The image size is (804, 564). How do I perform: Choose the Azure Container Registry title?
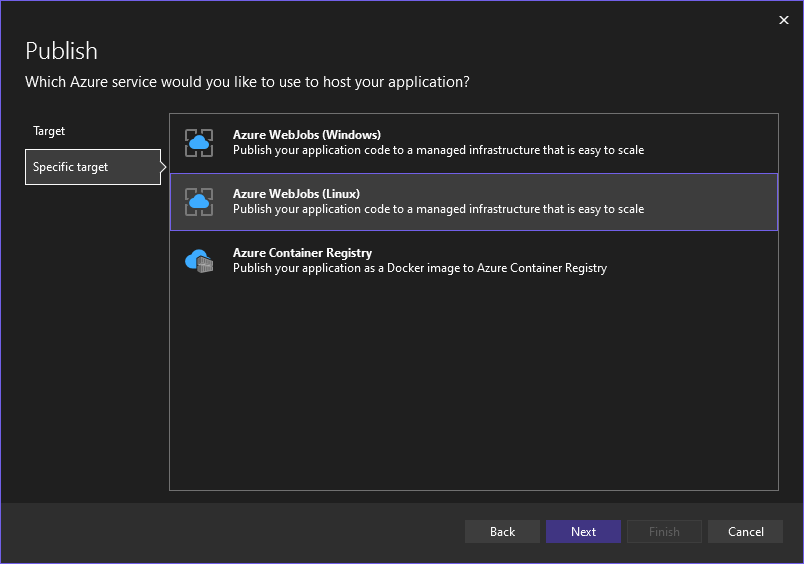[302, 253]
